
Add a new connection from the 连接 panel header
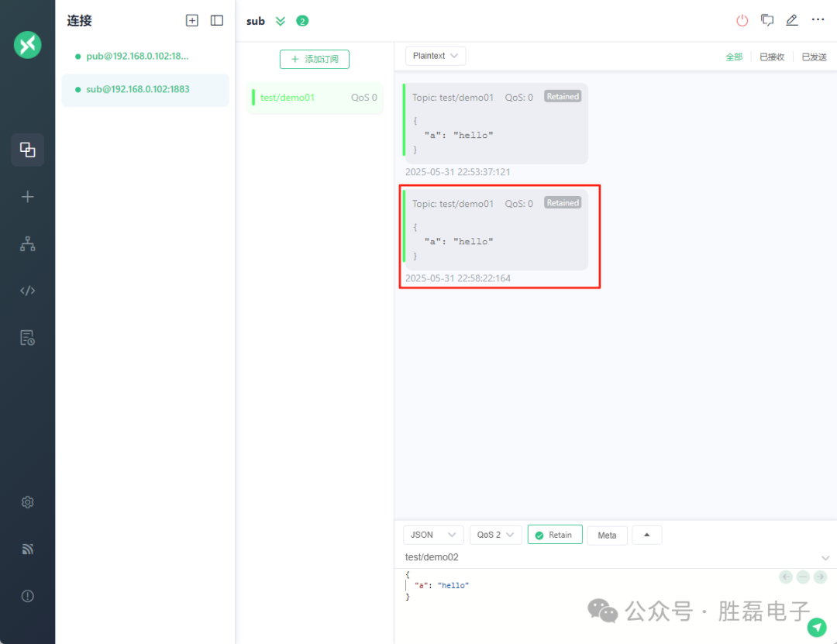coord(191,20)
